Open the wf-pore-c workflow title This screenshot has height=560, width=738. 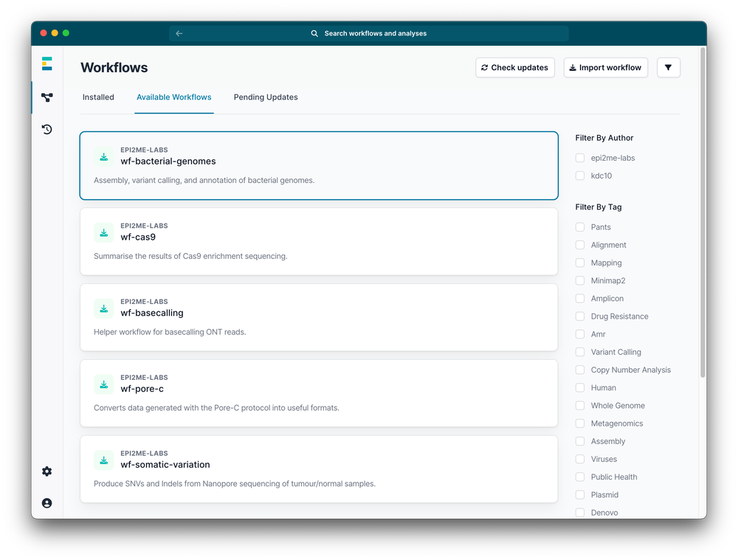click(142, 389)
